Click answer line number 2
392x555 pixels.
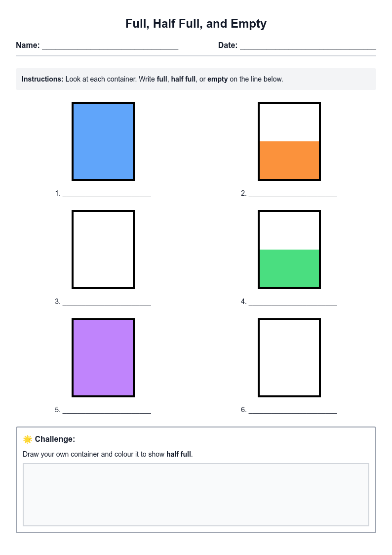[x=293, y=194]
